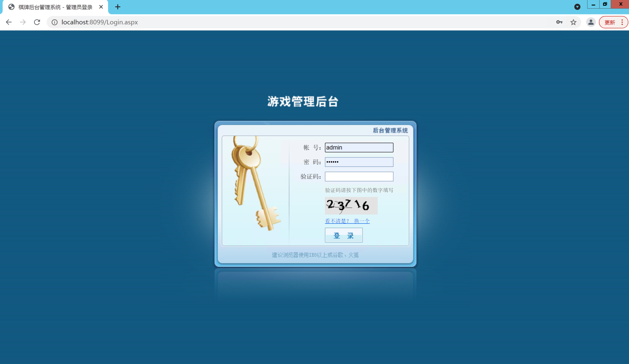Click the empty 验证码 input field
The width and height of the screenshot is (629, 364).
click(359, 176)
